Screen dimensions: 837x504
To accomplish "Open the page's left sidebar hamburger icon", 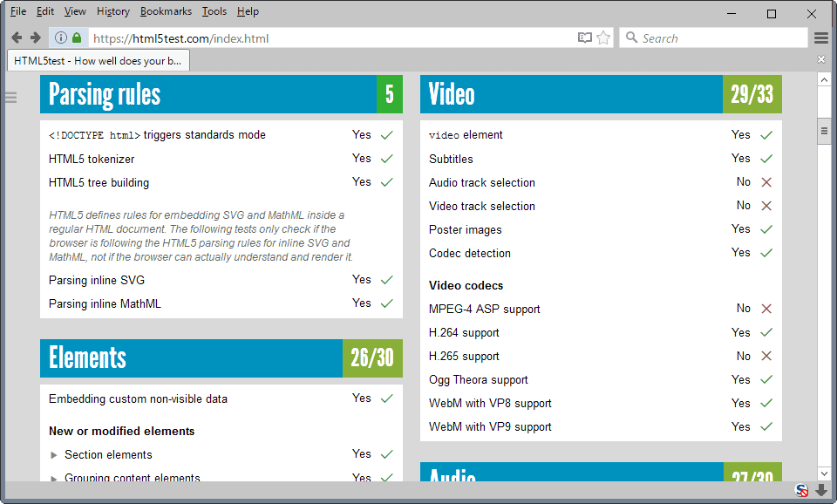I will pos(11,97).
